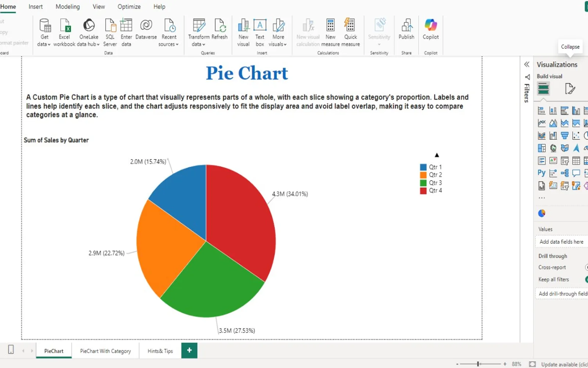Open Quick measure builder
588x368 pixels.
(351, 32)
